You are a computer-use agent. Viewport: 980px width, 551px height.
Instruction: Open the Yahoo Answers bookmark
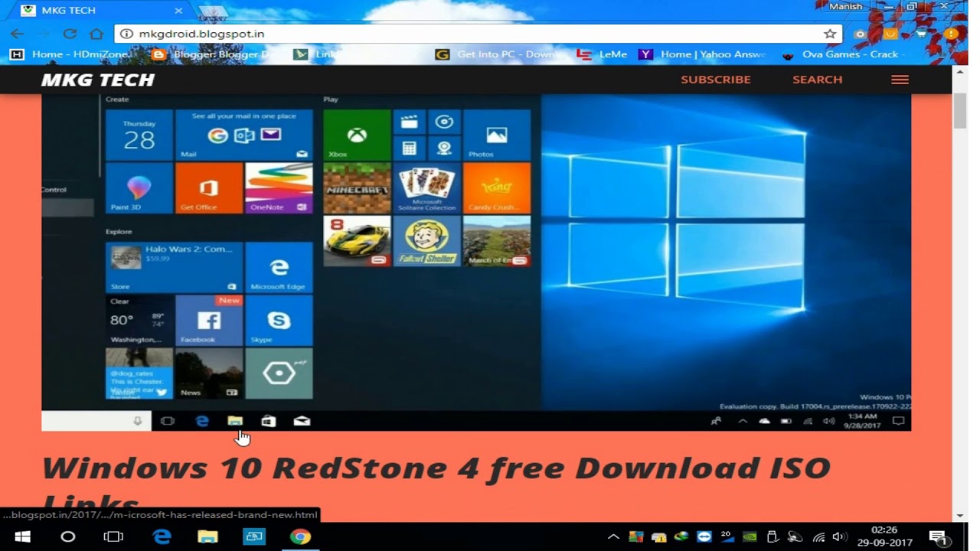[x=702, y=54]
